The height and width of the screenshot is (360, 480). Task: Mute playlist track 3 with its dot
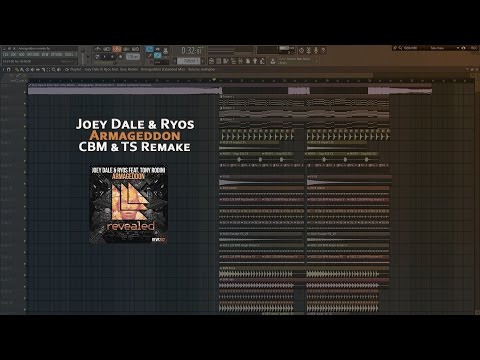pyautogui.click(x=25, y=115)
